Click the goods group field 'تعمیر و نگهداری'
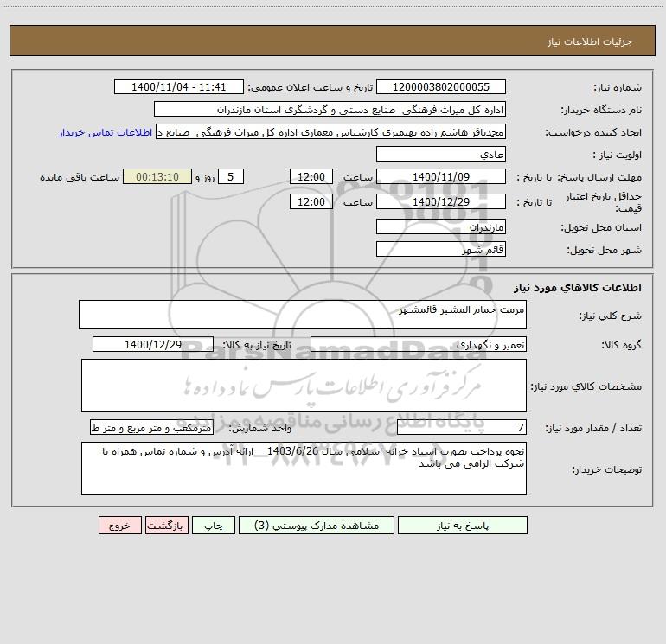Screen dimensions: 666x644 tap(419, 344)
